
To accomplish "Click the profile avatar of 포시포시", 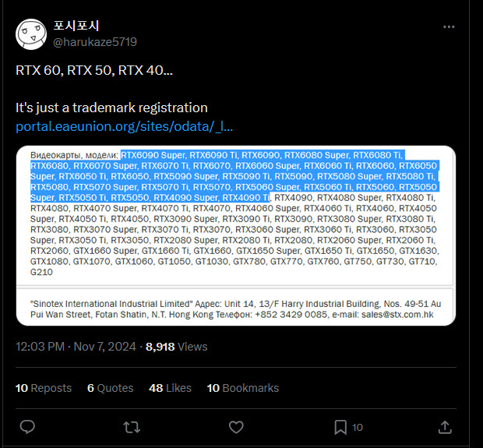I will 31,34.
